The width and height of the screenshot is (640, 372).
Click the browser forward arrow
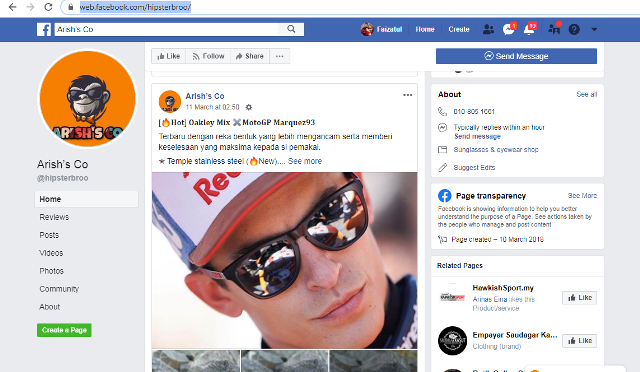tap(30, 7)
